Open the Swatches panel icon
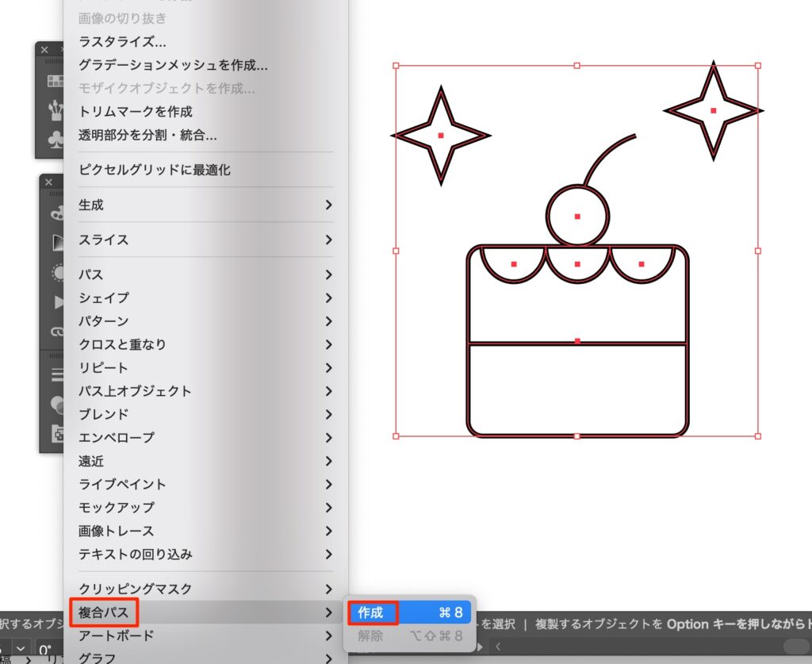Viewport: 812px width, 664px height. point(56,81)
